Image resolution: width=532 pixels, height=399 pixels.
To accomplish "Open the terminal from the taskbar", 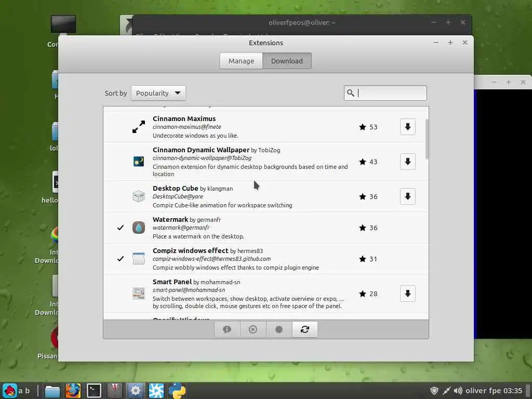I will click(x=94, y=391).
